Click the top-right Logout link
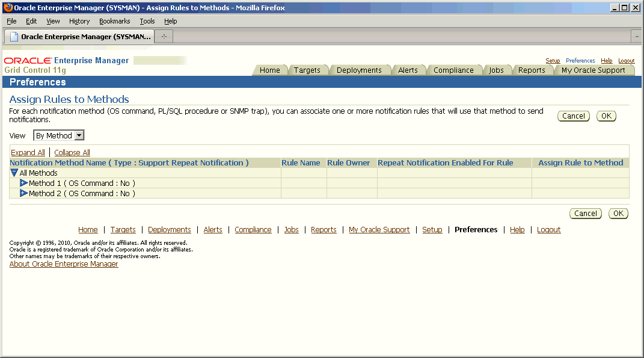 (627, 60)
